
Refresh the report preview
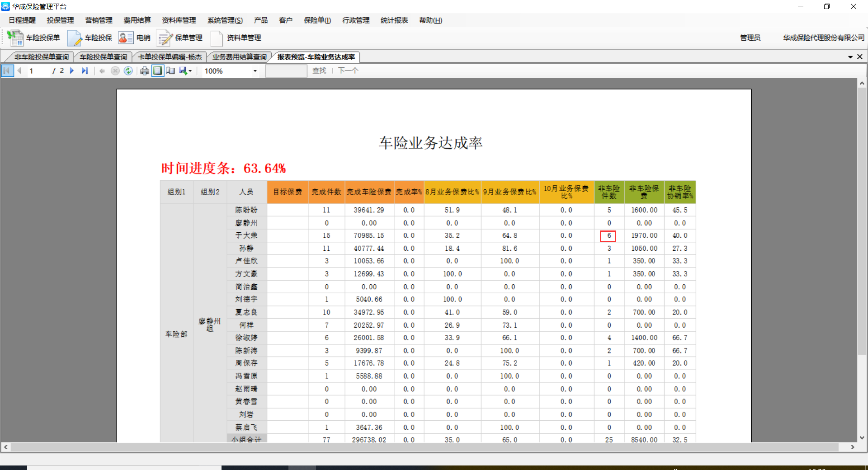click(x=128, y=71)
